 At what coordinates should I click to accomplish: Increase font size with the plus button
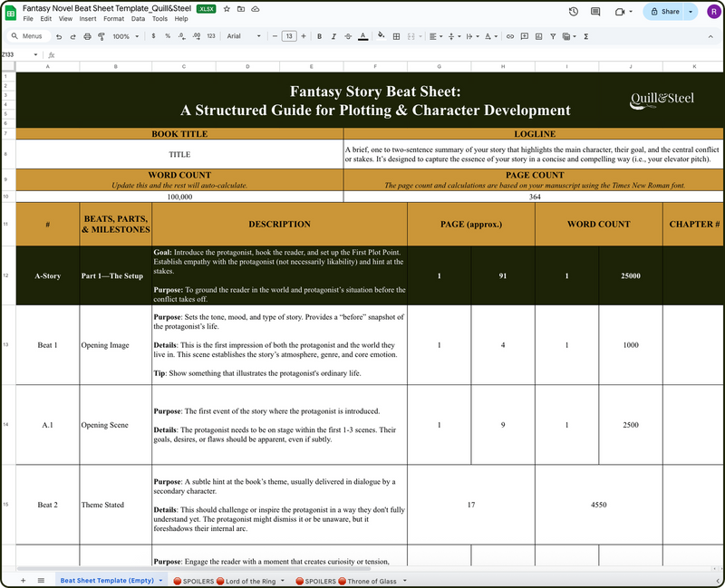click(304, 36)
